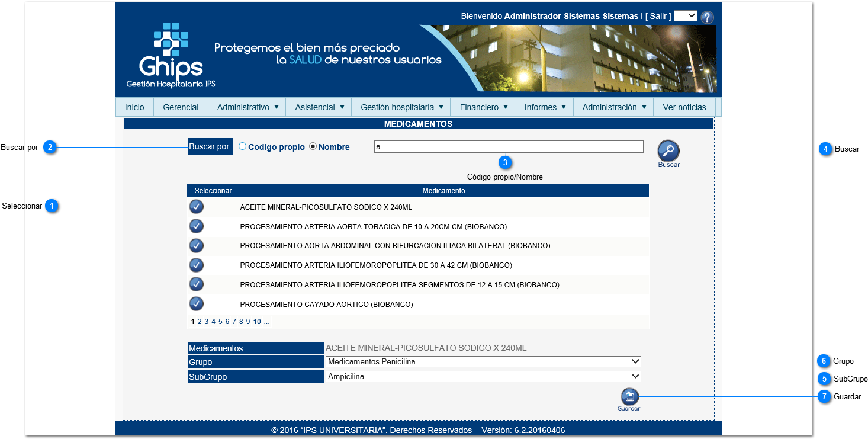
Task: Select checkmark for AORTA ABDOMINAL row
Action: pyautogui.click(x=196, y=245)
